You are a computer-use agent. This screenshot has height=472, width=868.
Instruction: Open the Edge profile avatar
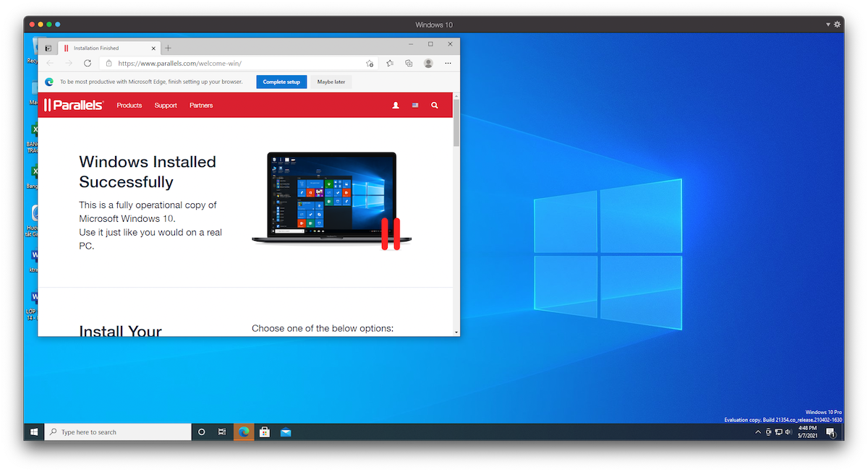click(428, 63)
